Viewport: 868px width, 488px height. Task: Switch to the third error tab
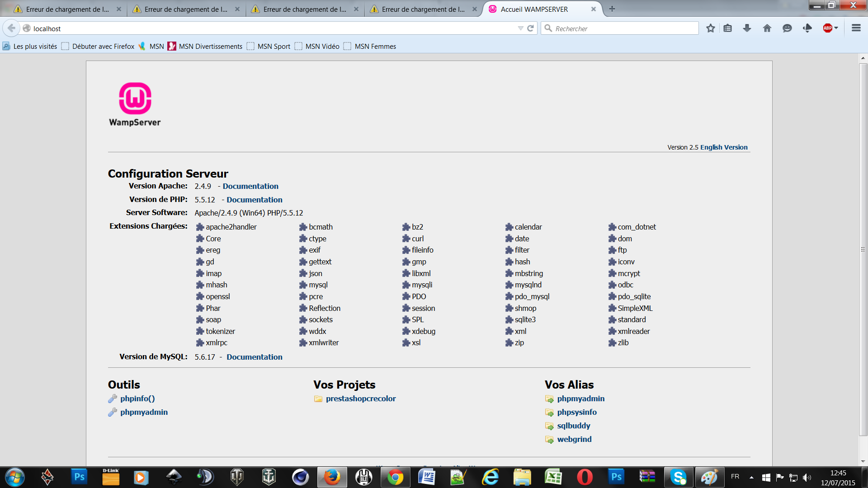tap(305, 9)
